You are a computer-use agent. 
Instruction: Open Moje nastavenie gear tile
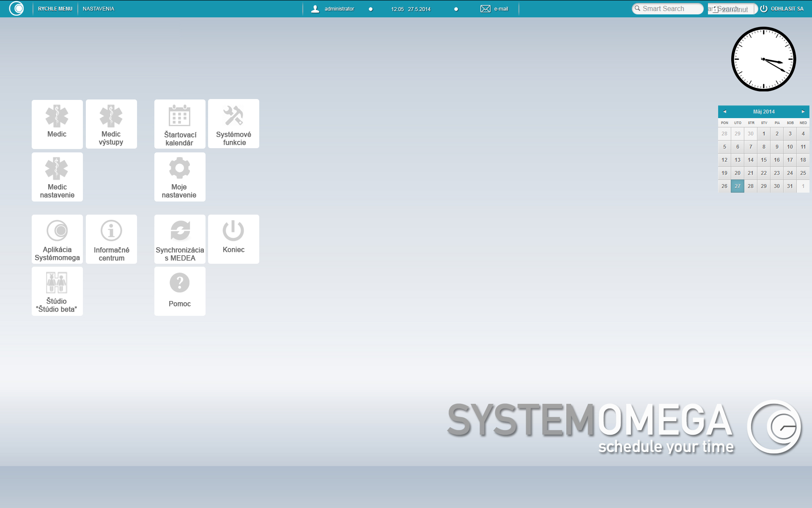[x=180, y=177]
